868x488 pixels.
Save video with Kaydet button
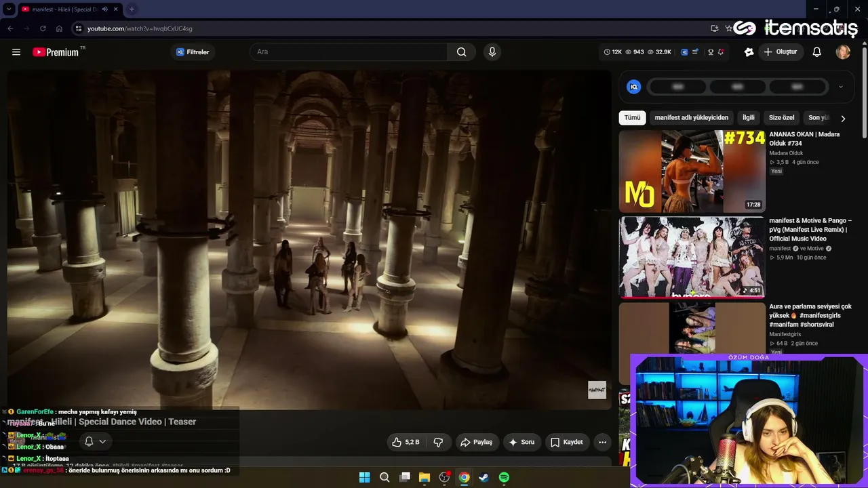click(x=567, y=442)
